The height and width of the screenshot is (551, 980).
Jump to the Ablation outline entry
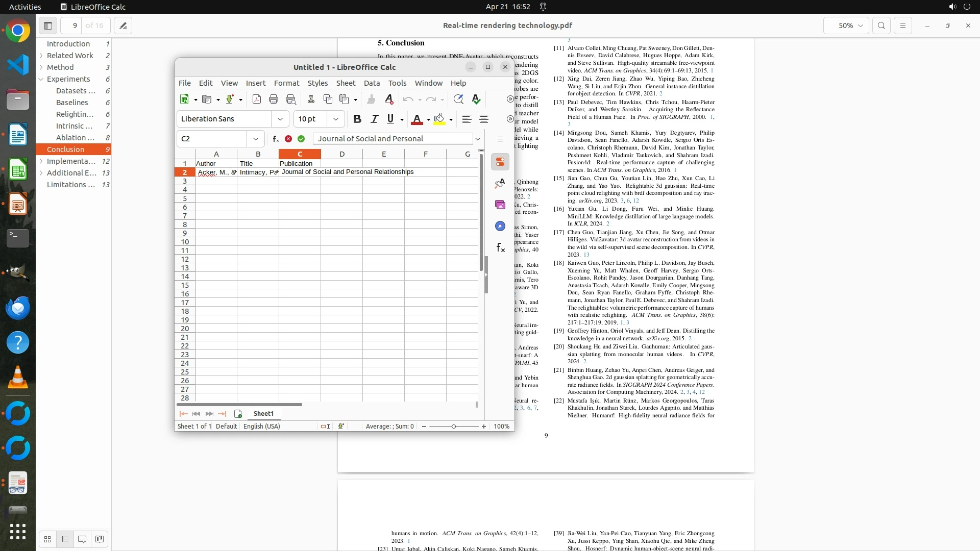pos(75,138)
